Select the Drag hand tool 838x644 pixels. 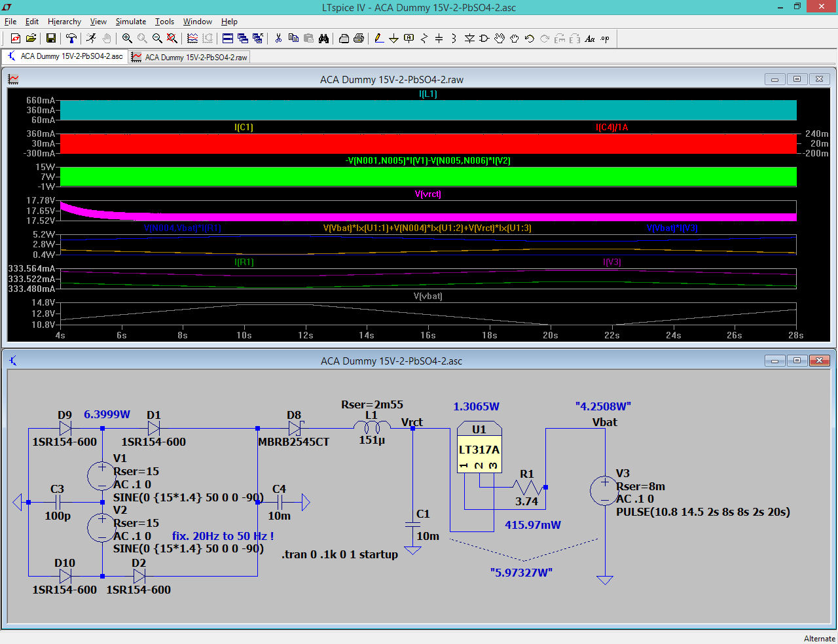[x=515, y=39]
